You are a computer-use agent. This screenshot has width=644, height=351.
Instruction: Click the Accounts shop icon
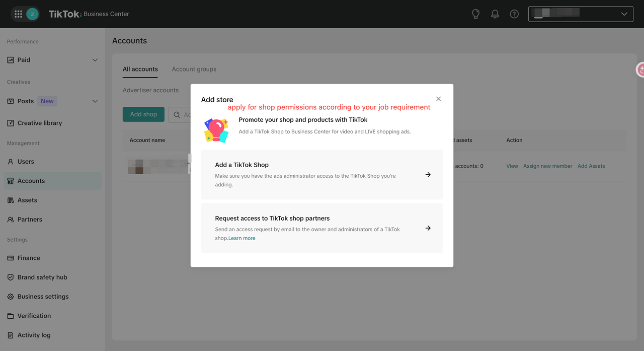11,181
